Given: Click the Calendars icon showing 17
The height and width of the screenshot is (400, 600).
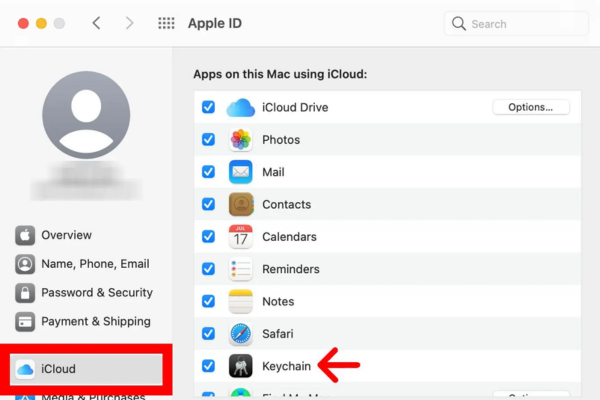Looking at the screenshot, I should pos(241,237).
